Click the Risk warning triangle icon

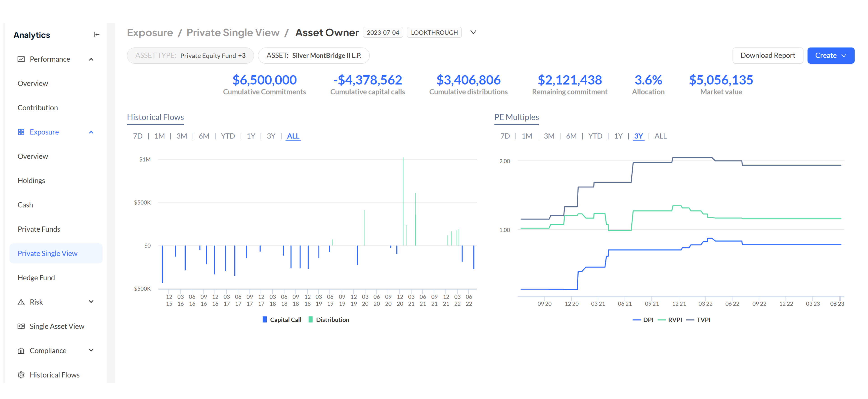21,302
